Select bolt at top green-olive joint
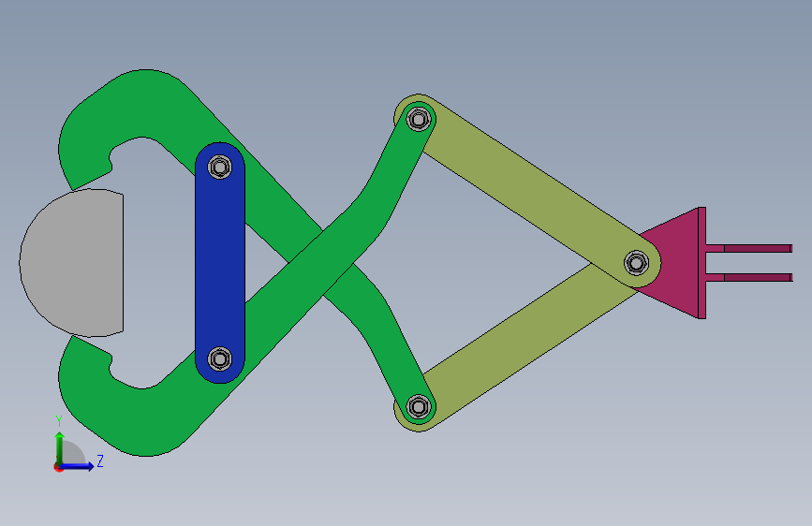 pos(419,120)
